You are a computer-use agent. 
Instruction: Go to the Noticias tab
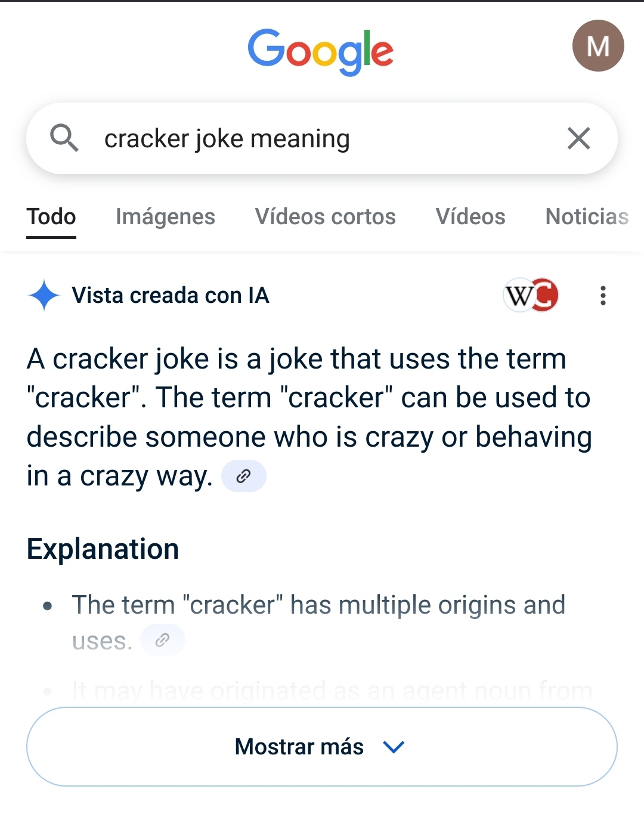(587, 216)
